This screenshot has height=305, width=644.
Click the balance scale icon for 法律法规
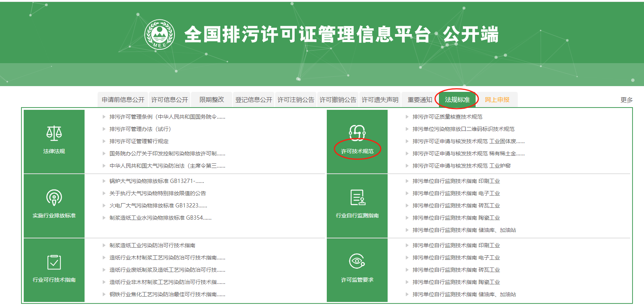tap(54, 133)
